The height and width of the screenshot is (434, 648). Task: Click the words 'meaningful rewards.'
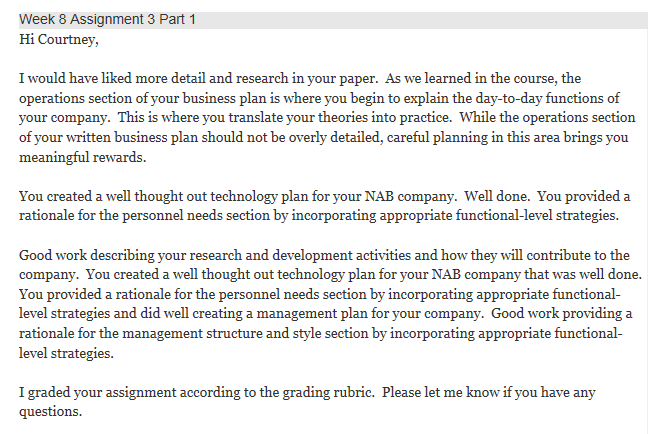click(x=83, y=157)
